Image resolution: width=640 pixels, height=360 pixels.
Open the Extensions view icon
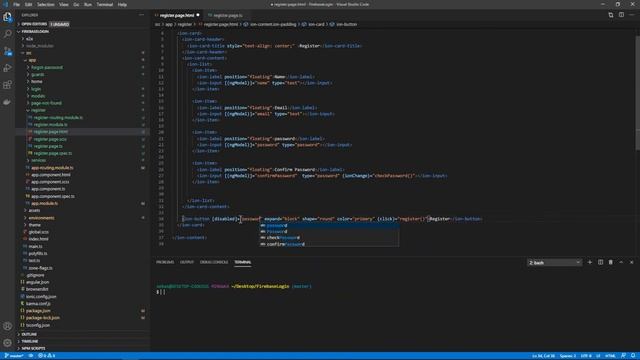(7, 84)
